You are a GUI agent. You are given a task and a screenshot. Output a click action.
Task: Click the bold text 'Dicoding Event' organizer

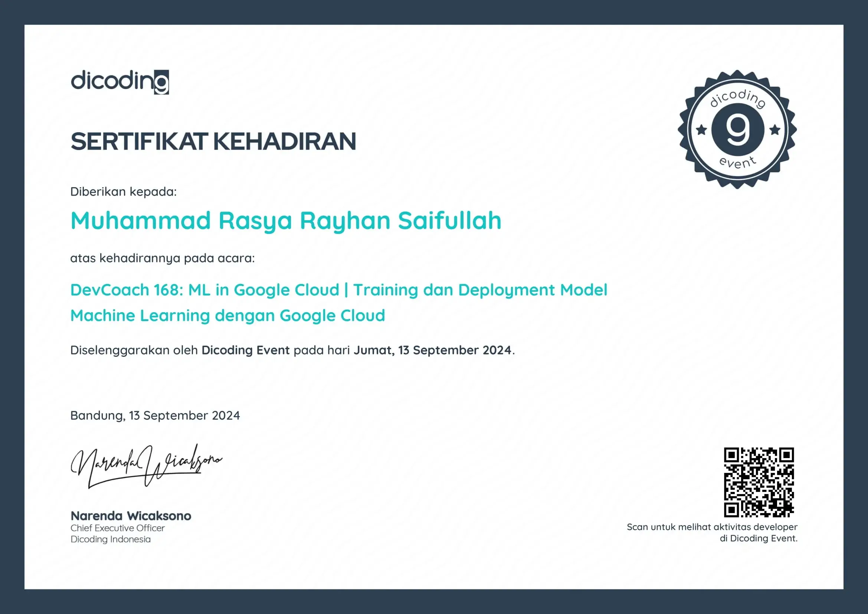click(x=246, y=350)
